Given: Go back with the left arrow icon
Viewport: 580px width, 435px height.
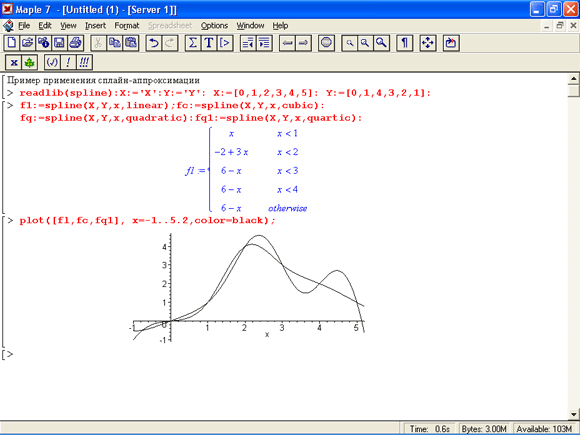Looking at the screenshot, I should [287, 43].
